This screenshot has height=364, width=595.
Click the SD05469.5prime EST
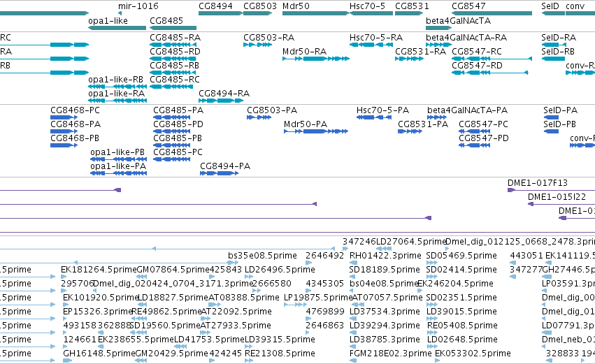[x=461, y=256]
